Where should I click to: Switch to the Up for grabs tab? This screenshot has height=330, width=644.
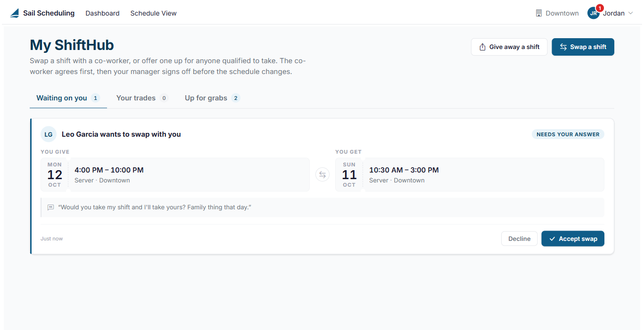point(212,98)
